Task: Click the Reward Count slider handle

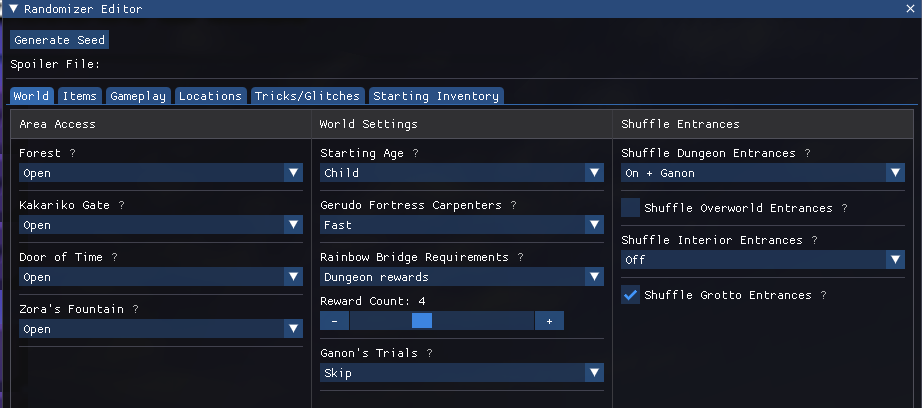Action: coord(422,321)
